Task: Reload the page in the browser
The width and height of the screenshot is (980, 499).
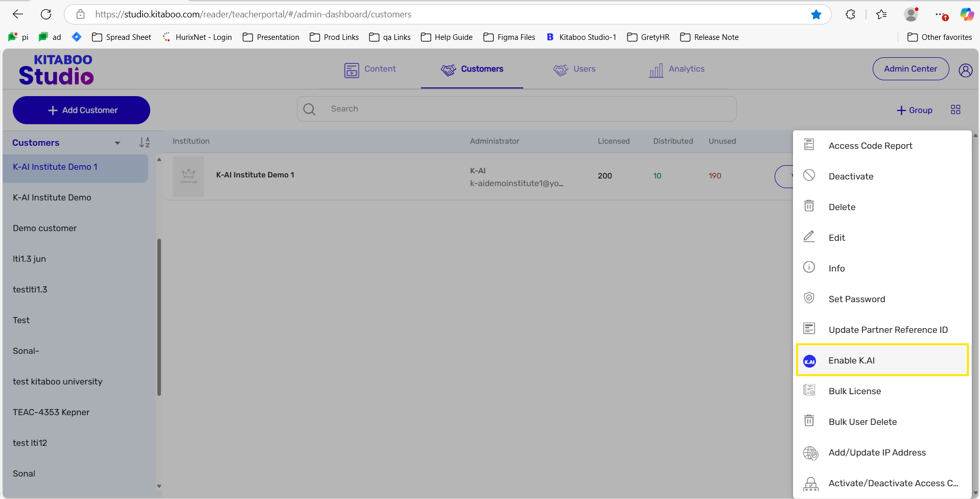Action: [x=46, y=14]
